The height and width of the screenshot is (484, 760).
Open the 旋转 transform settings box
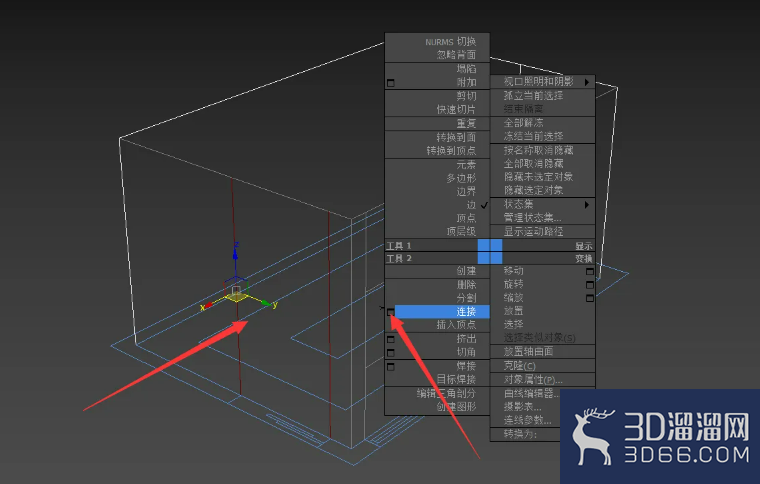(590, 285)
